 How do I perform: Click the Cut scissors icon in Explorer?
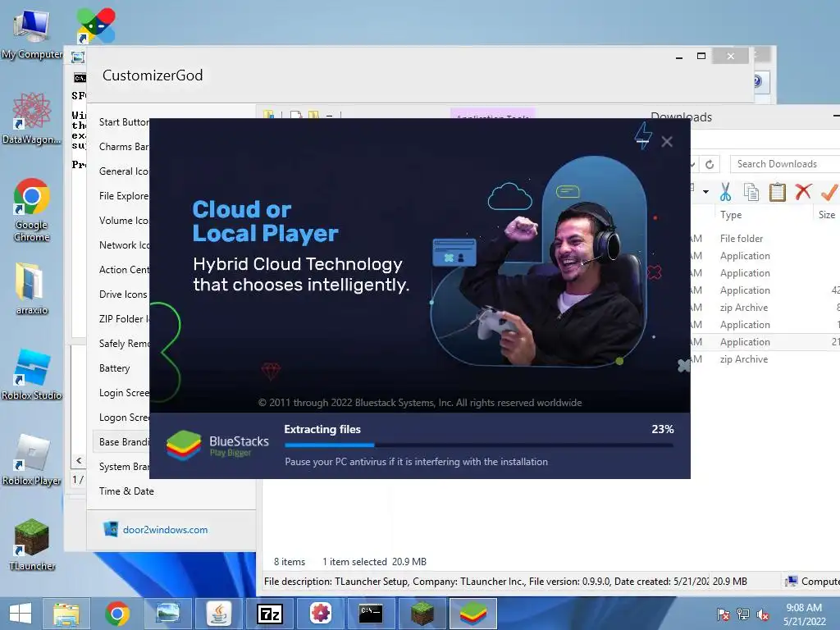point(725,192)
